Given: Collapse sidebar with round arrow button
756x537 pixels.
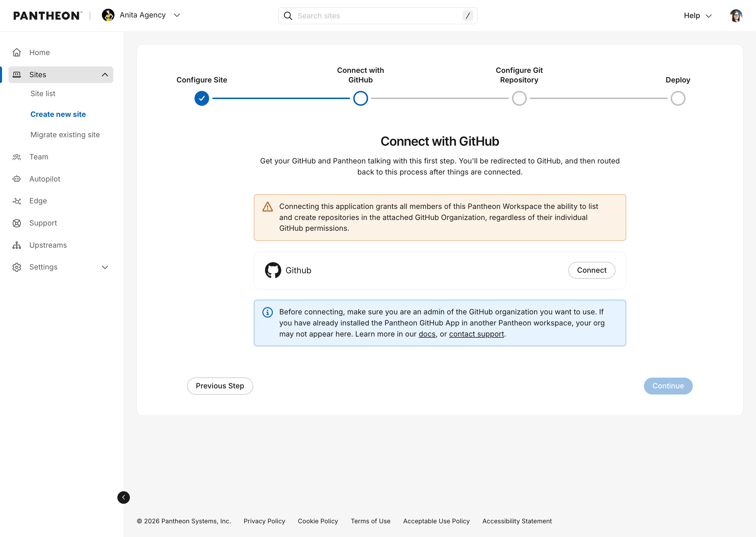Looking at the screenshot, I should [123, 497].
